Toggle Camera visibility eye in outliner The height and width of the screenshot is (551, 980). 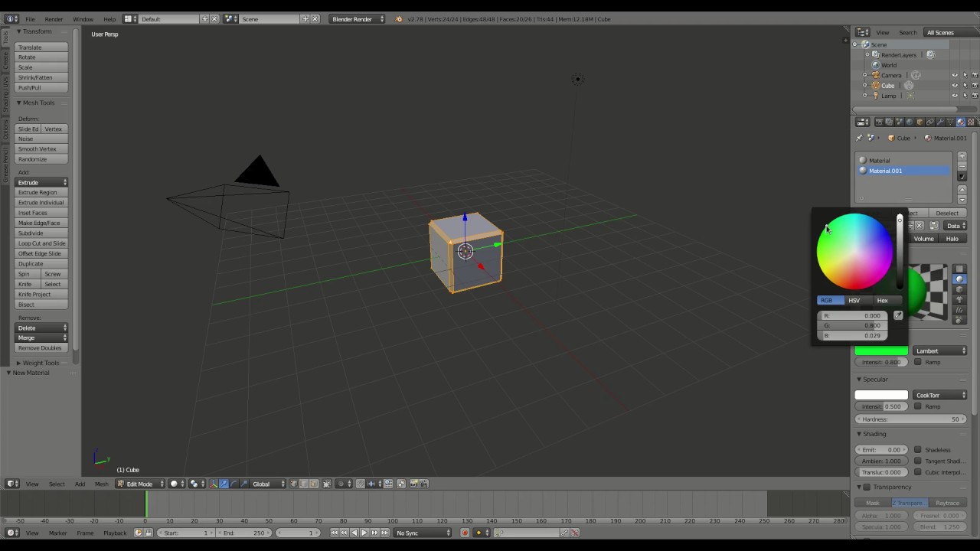click(x=955, y=75)
